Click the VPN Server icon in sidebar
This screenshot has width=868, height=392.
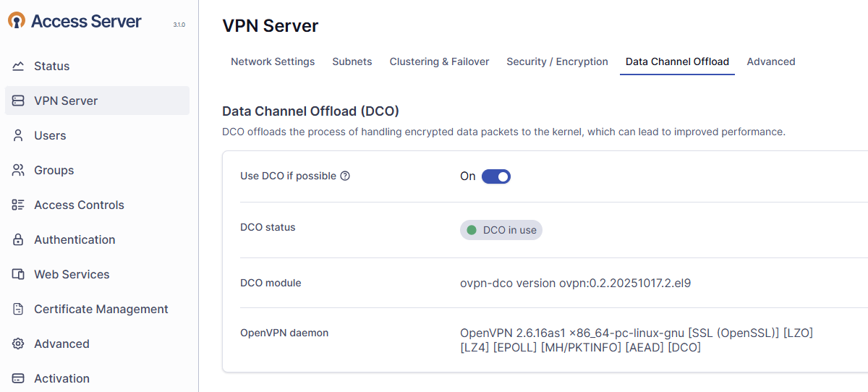18,101
